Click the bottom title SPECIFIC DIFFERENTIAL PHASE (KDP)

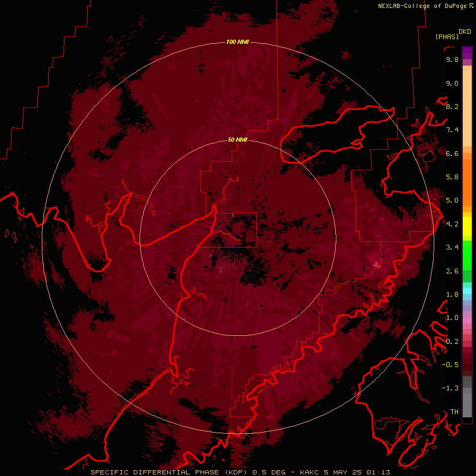(x=170, y=472)
